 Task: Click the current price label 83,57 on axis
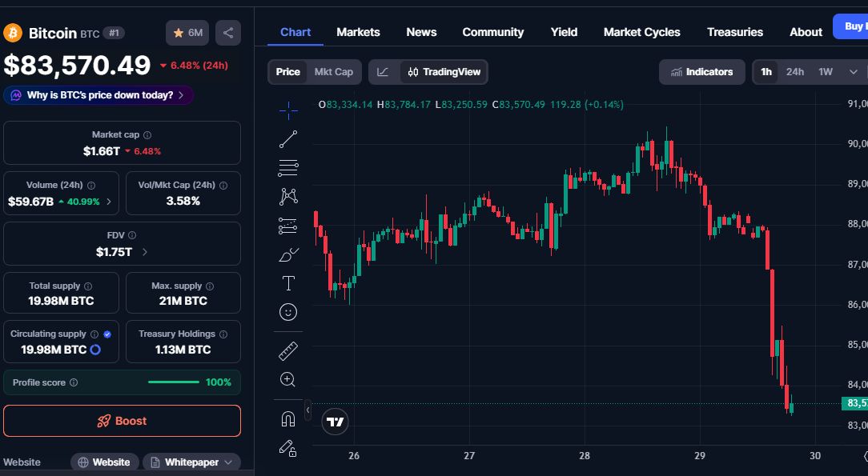pos(854,403)
